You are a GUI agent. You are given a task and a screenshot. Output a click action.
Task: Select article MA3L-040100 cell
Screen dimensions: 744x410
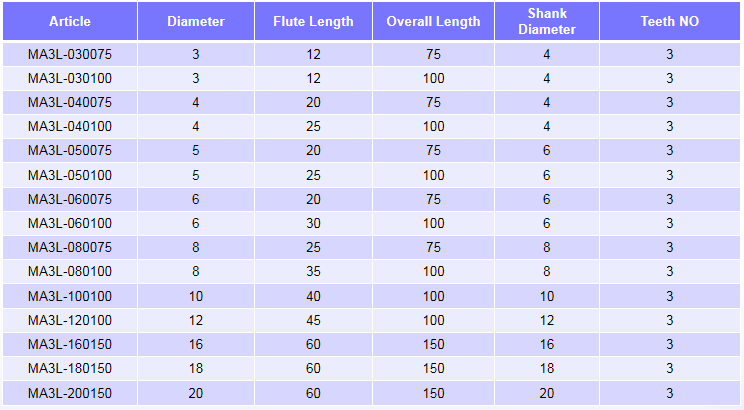pyautogui.click(x=70, y=127)
